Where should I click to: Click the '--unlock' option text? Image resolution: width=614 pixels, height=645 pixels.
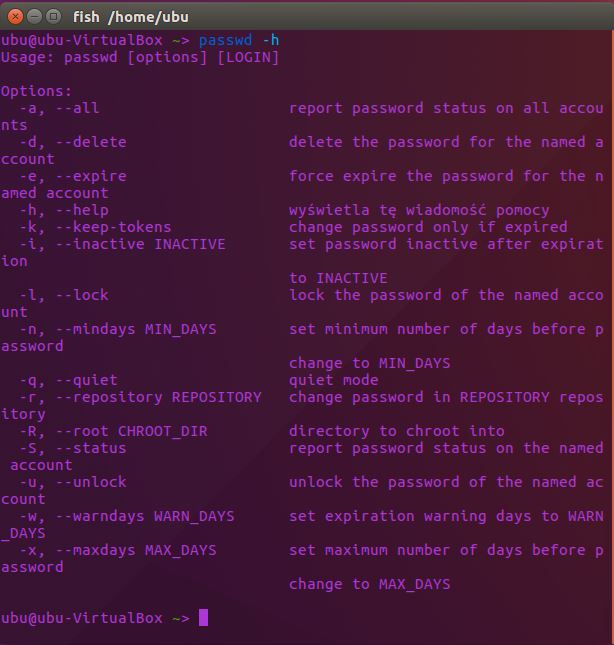[90, 482]
